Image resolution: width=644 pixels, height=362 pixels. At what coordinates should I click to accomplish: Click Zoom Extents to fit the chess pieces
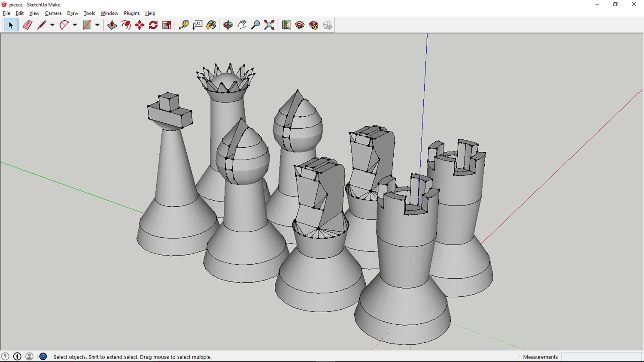pyautogui.click(x=269, y=25)
